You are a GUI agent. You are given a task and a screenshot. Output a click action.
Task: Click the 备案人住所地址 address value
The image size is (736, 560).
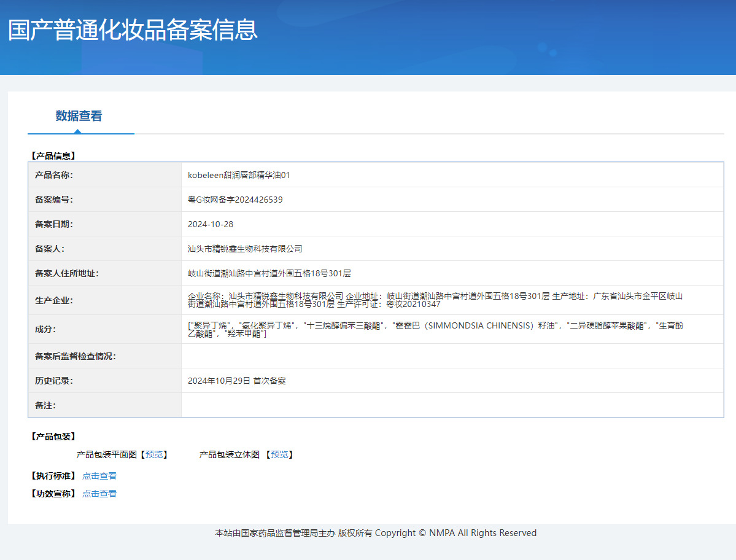tap(269, 273)
